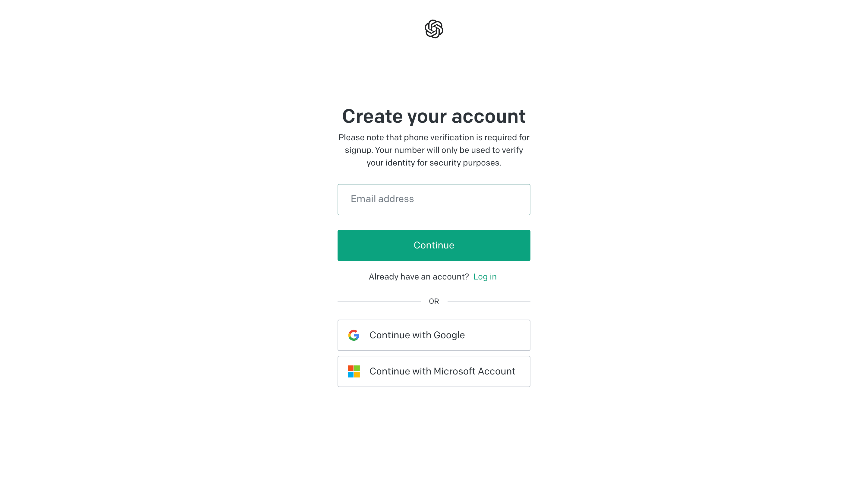Viewport: 868px width, 480px height.
Task: Click the OpenAI knot logo
Action: 434,29
